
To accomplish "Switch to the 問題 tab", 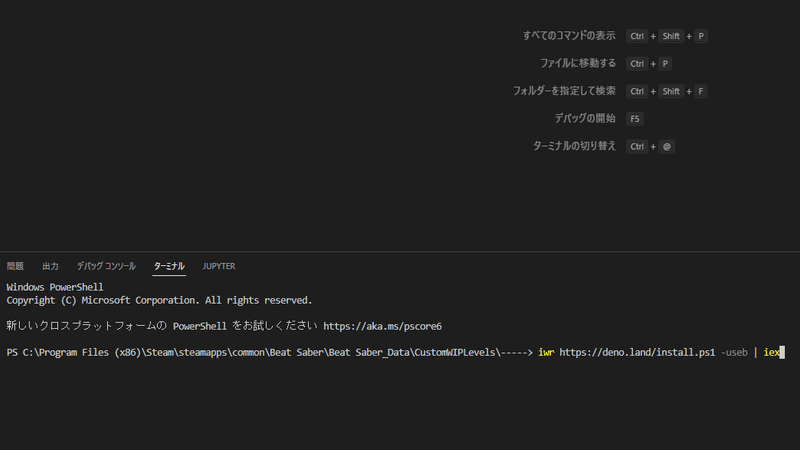I will (x=15, y=266).
